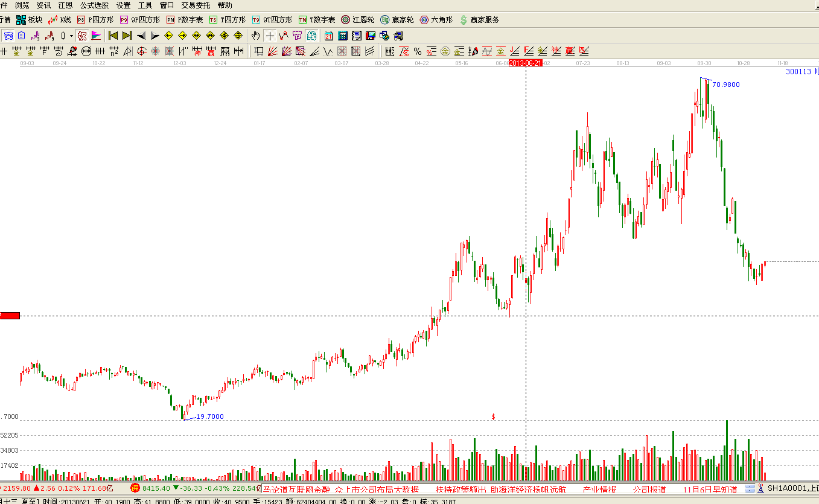The image size is (819, 504).
Task: Open the 交易委托 menu
Action: [196, 5]
